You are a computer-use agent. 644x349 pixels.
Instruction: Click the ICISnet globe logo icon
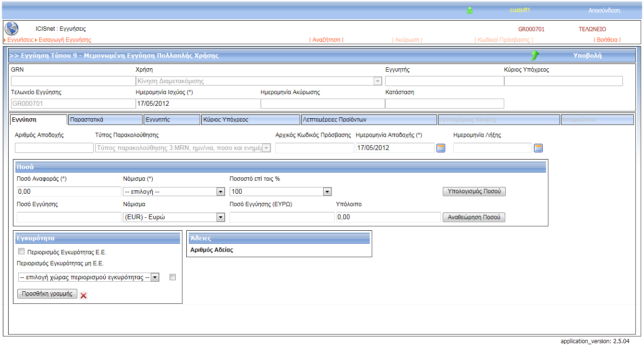coord(11,29)
